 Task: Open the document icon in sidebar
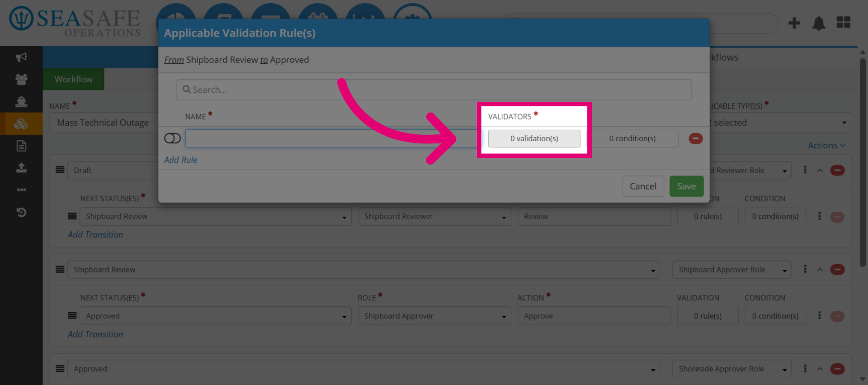[21, 146]
